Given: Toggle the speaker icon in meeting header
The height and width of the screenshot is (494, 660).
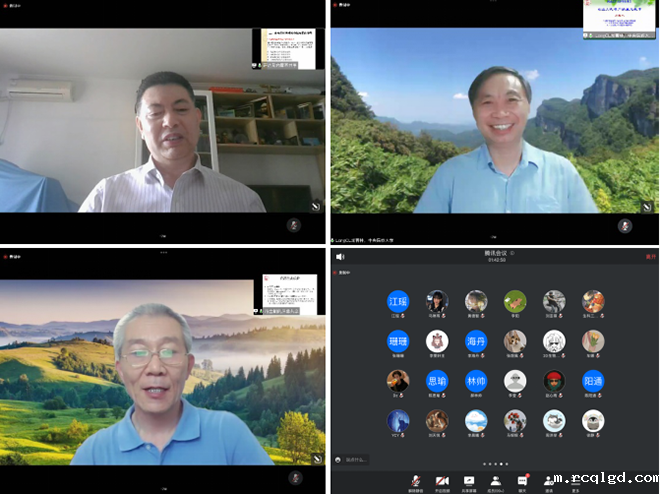Looking at the screenshot, I should (341, 257).
